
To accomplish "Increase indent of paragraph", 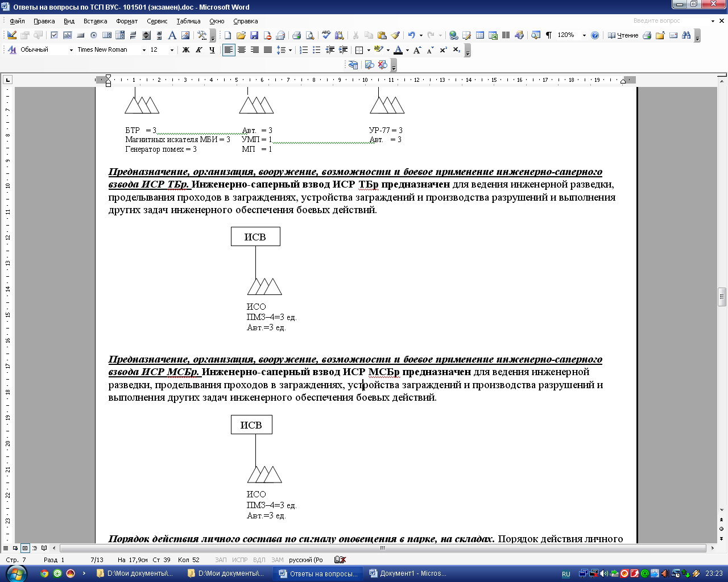I will [x=343, y=50].
